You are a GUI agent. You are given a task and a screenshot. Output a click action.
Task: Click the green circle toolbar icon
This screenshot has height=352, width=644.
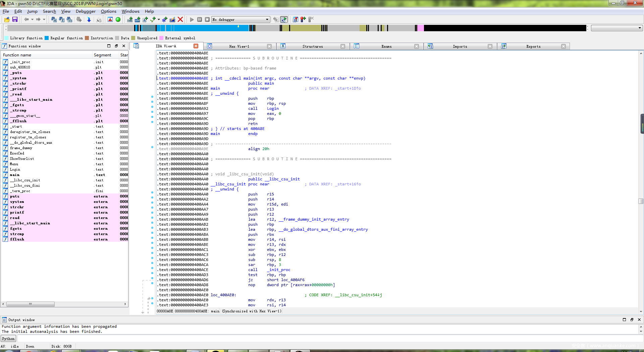click(x=118, y=19)
